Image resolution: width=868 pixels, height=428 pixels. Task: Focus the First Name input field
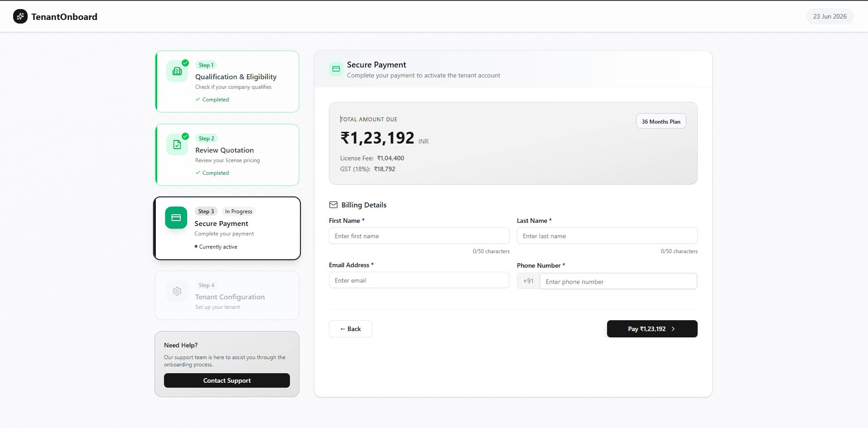(x=419, y=236)
